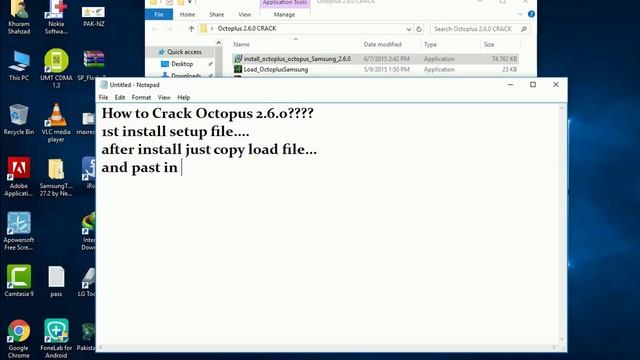Viewport: 640px width, 360px height.
Task: Open Manage tab under Application Tools
Action: (x=284, y=14)
